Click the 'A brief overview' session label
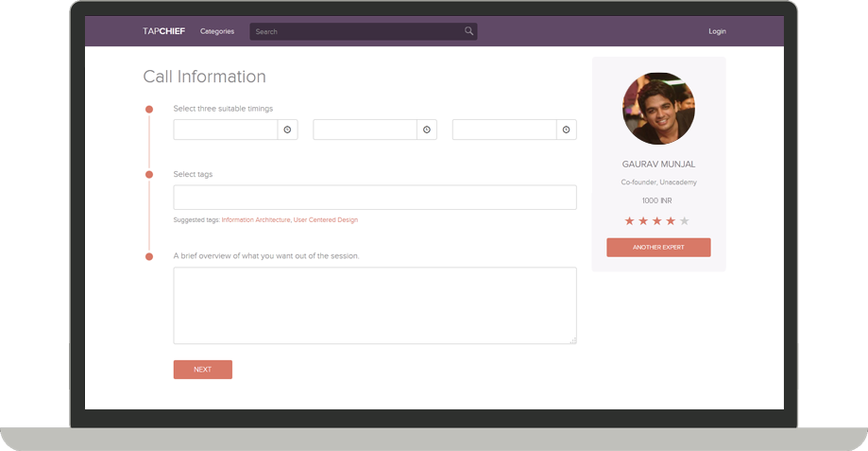Image resolution: width=868 pixels, height=451 pixels. (x=266, y=256)
